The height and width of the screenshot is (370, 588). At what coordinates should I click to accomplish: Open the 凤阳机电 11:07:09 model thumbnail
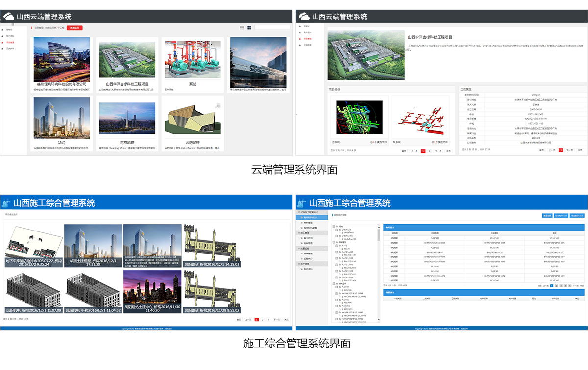34,292
